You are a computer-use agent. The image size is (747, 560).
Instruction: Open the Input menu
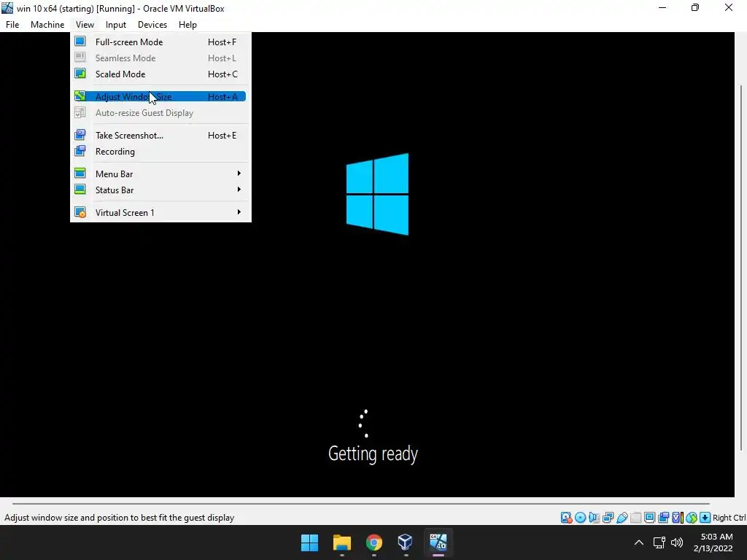pyautogui.click(x=116, y=25)
